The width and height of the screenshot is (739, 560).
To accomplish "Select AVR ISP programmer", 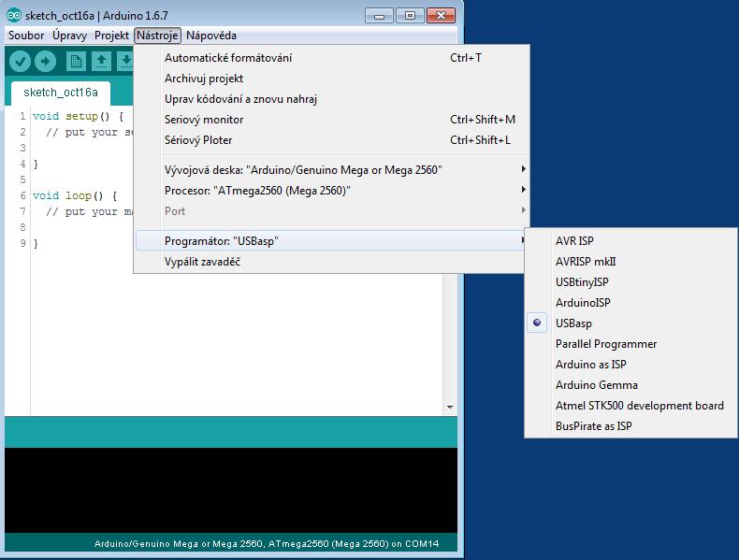I will 574,241.
